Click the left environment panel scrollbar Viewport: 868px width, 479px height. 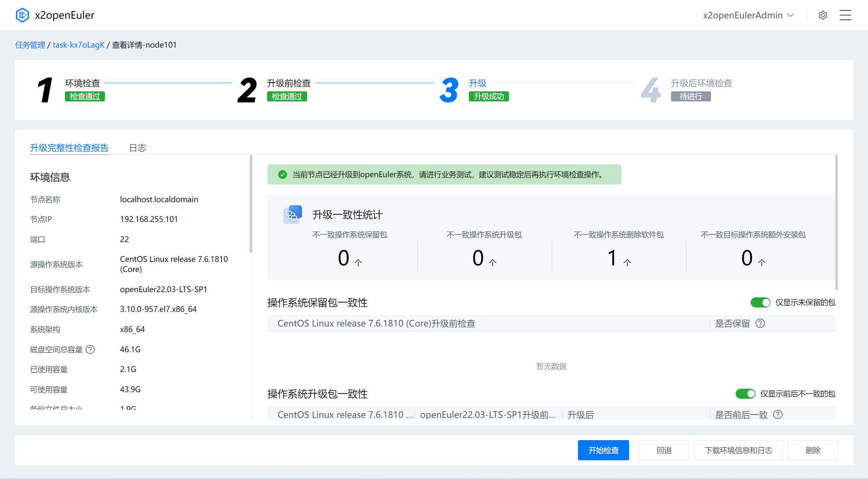(x=251, y=204)
